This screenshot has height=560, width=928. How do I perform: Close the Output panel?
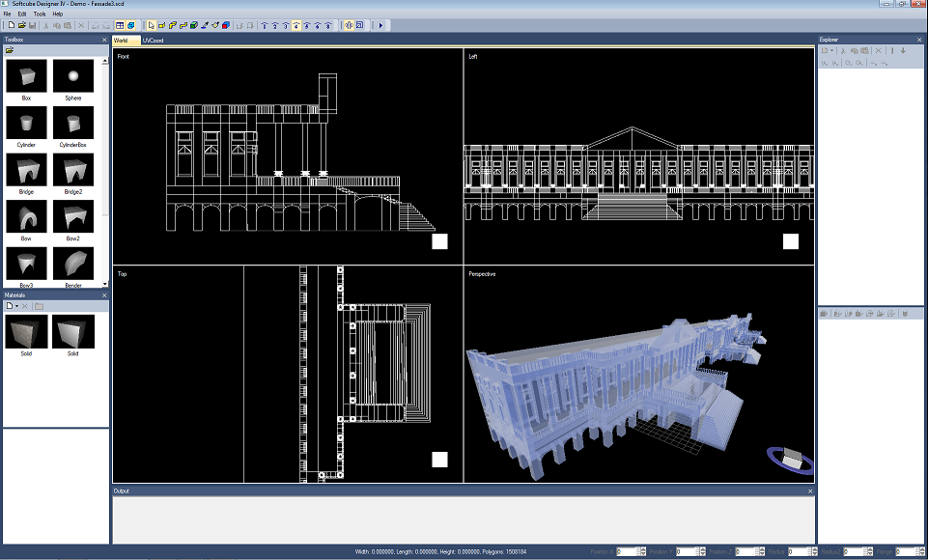tap(810, 491)
